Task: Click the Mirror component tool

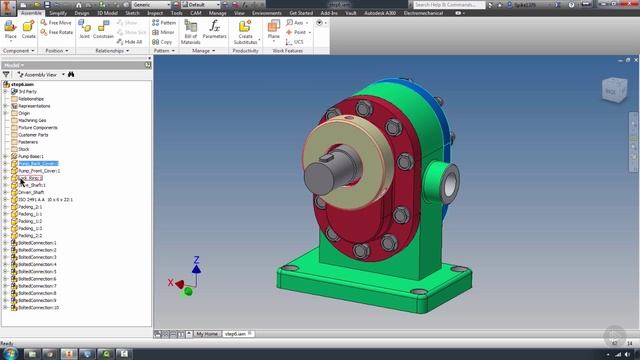Action: point(163,32)
